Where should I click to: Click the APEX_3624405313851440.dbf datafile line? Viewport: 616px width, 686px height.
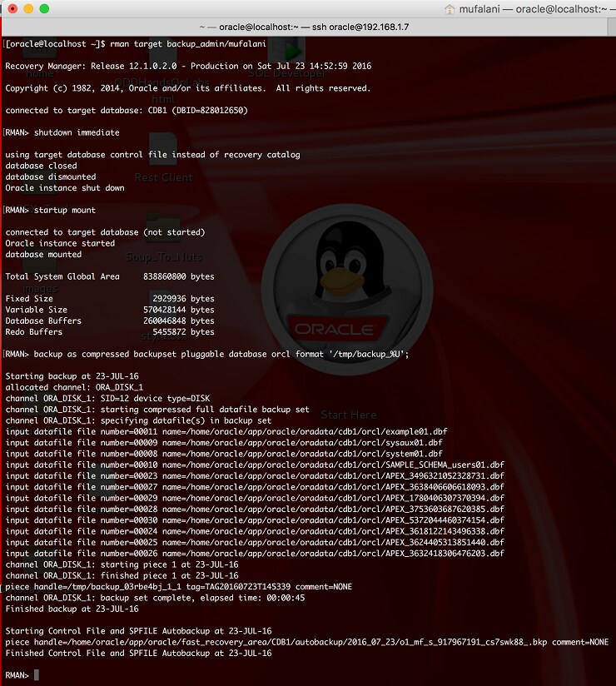coord(255,543)
